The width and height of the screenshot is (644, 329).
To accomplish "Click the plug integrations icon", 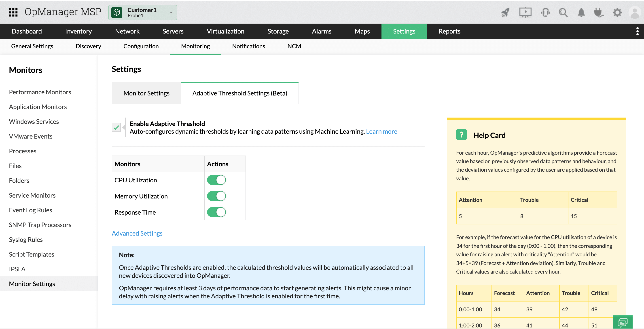I will tap(599, 12).
